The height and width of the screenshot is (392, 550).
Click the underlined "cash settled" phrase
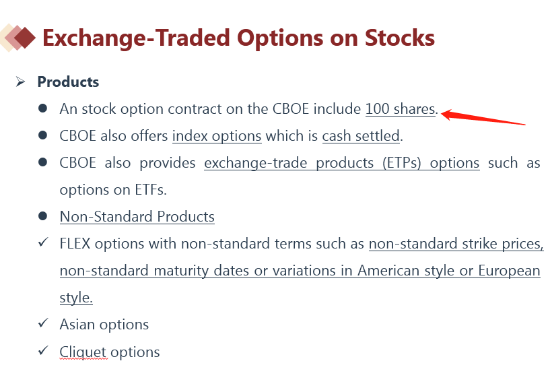(361, 135)
